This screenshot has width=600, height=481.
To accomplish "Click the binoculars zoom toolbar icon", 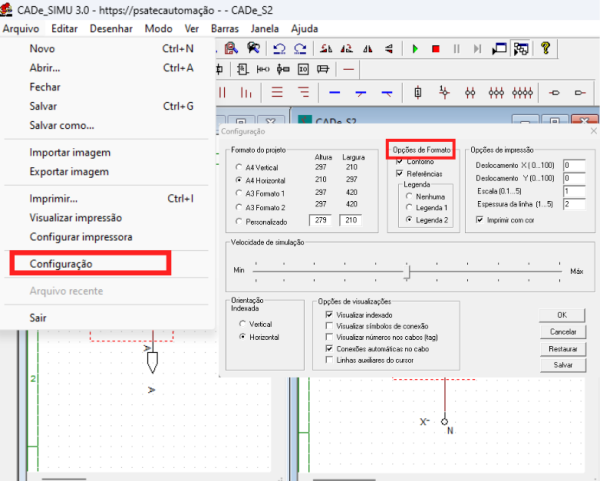I will click(x=253, y=49).
